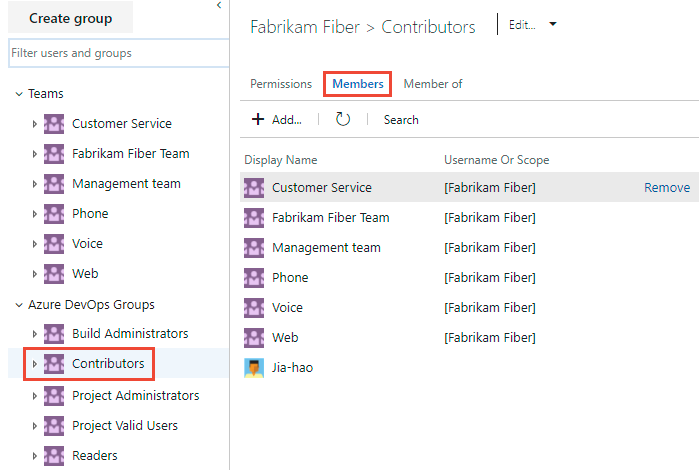The width and height of the screenshot is (699, 470).
Task: Click the Web team icon in the members list
Action: click(254, 337)
